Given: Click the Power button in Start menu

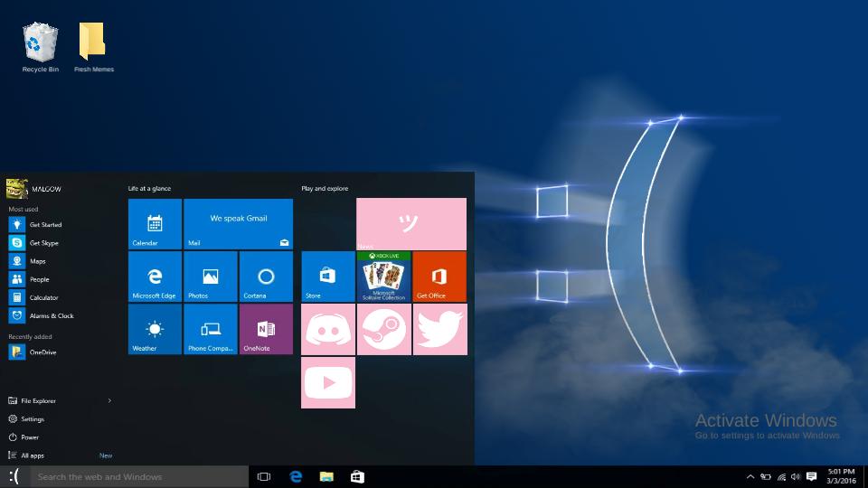Looking at the screenshot, I should point(29,437).
